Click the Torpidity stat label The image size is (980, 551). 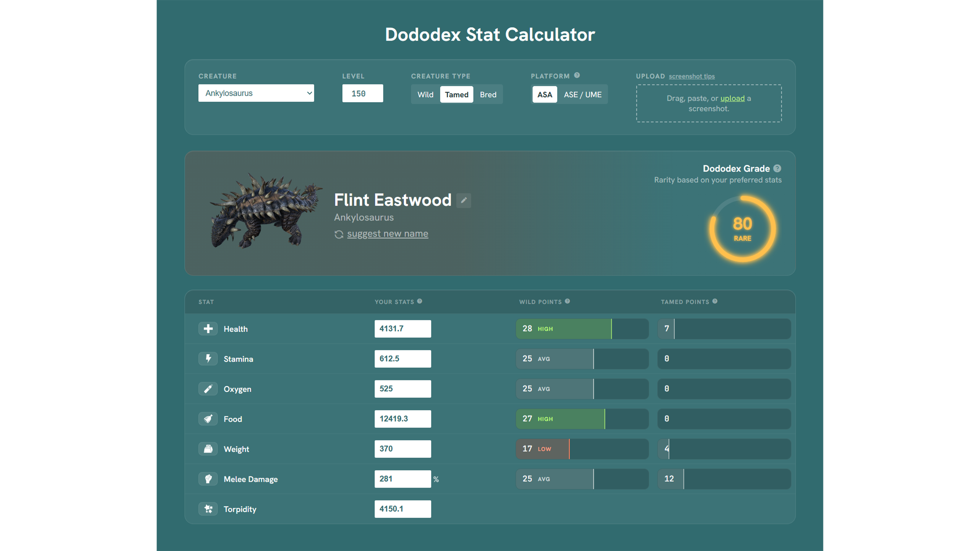point(240,509)
